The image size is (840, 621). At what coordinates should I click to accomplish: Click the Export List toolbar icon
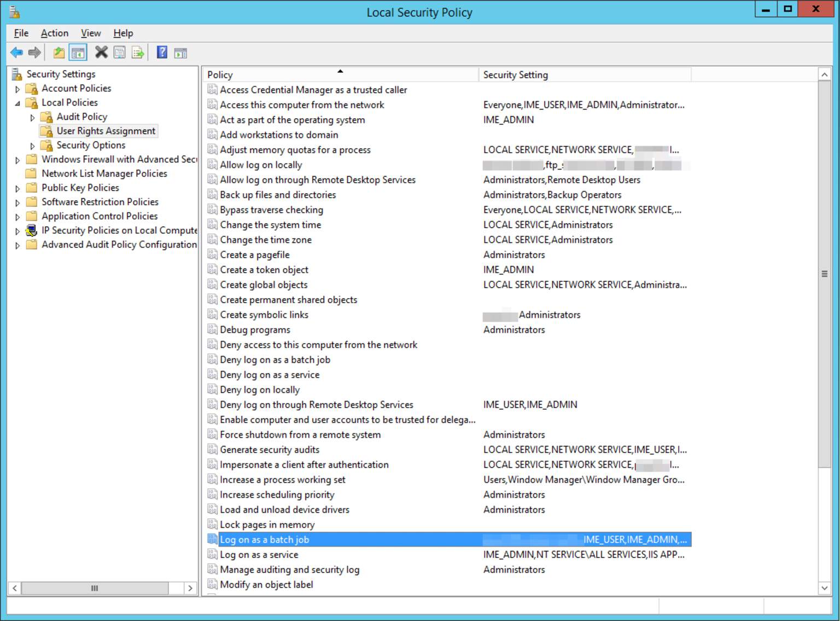(x=138, y=52)
